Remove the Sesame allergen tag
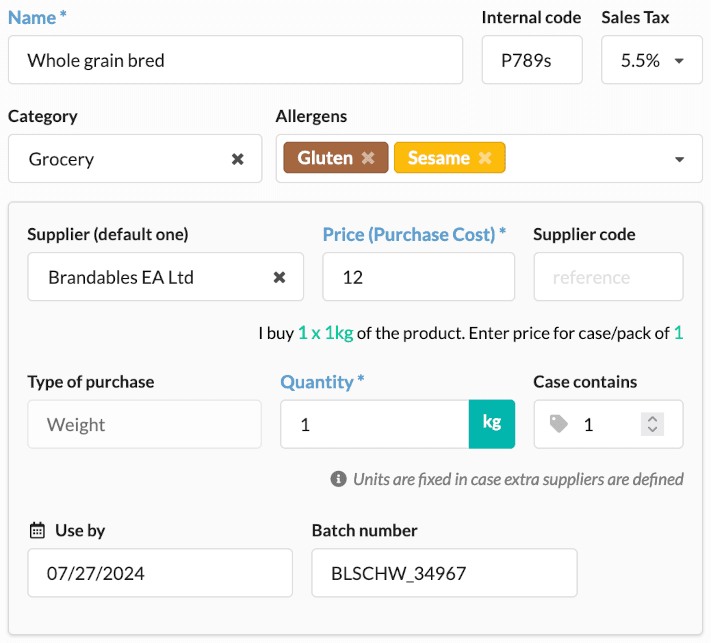This screenshot has width=711, height=643. (x=485, y=158)
